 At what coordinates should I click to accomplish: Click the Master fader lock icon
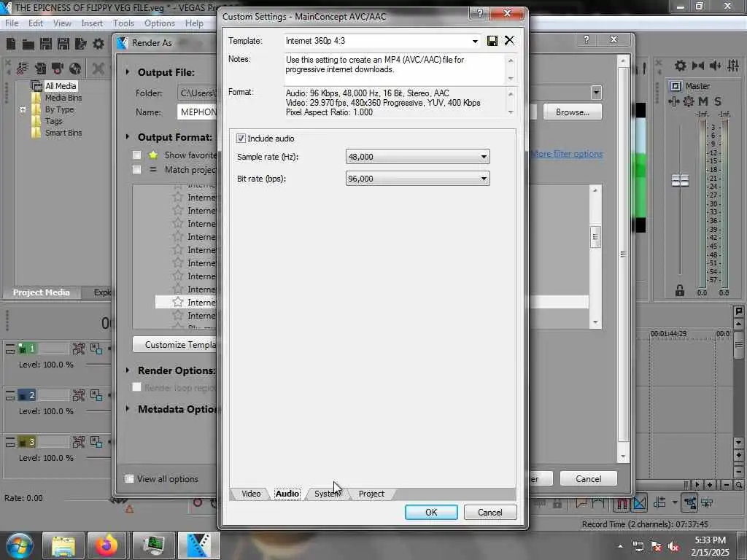[680, 290]
